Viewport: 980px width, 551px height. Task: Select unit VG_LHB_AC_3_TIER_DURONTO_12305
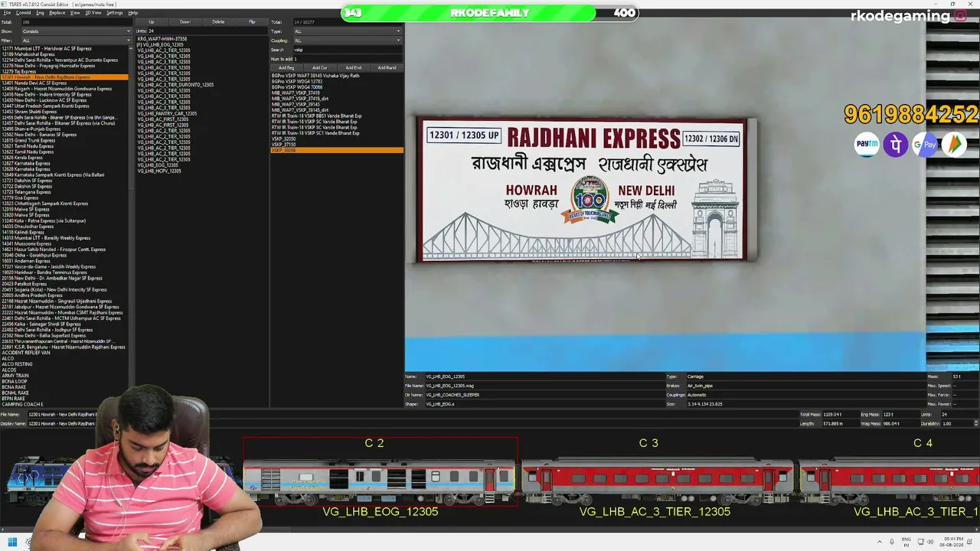tap(175, 85)
